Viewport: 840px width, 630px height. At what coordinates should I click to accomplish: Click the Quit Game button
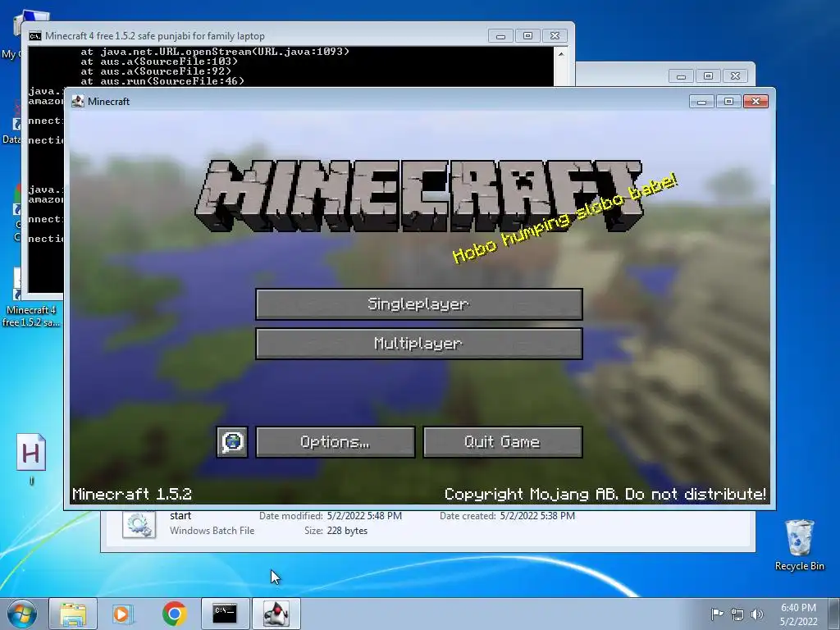[503, 442]
